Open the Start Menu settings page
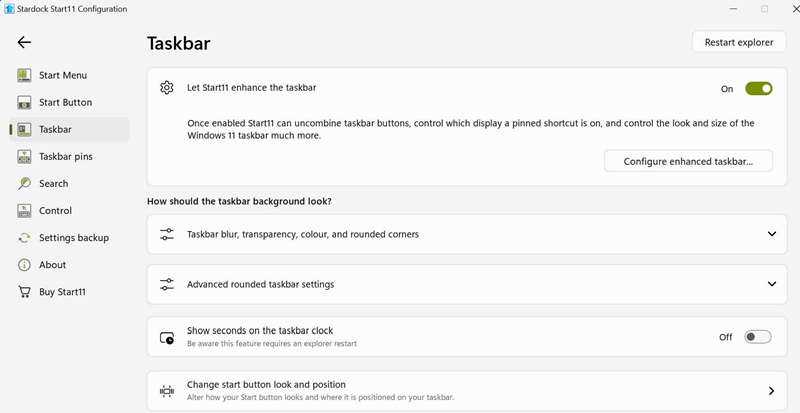Image resolution: width=800 pixels, height=413 pixels. pyautogui.click(x=63, y=75)
